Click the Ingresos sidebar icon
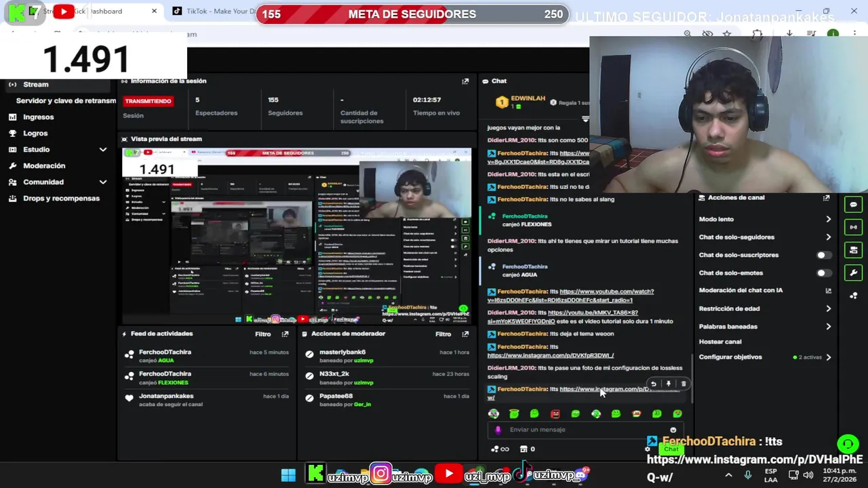Image resolution: width=868 pixels, height=488 pixels. pyautogui.click(x=12, y=117)
